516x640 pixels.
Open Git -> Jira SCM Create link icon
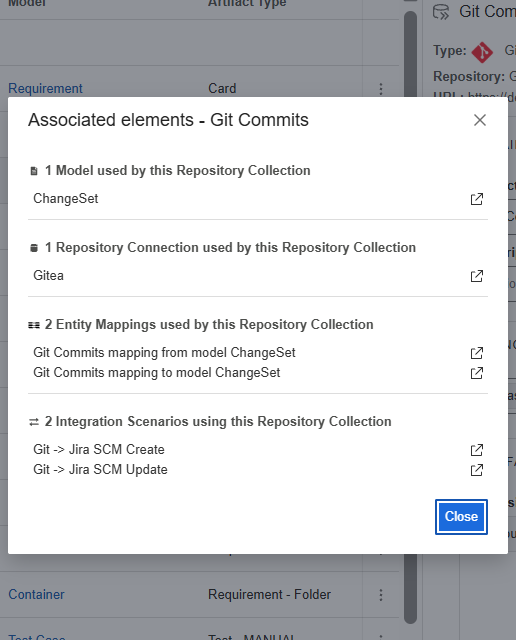tap(477, 450)
